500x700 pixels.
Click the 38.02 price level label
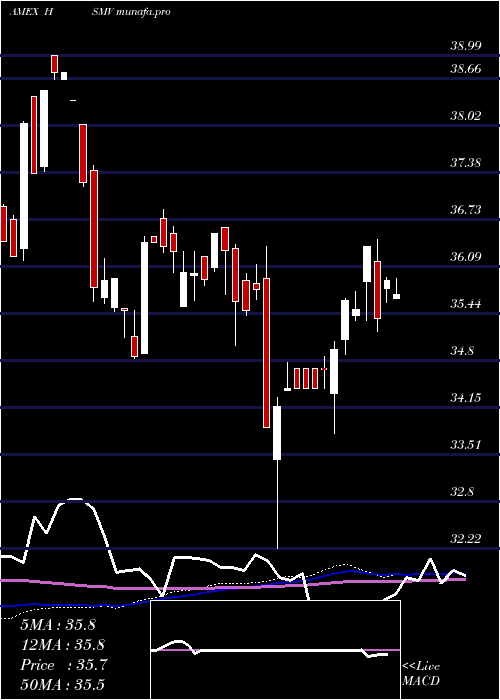[x=466, y=116]
